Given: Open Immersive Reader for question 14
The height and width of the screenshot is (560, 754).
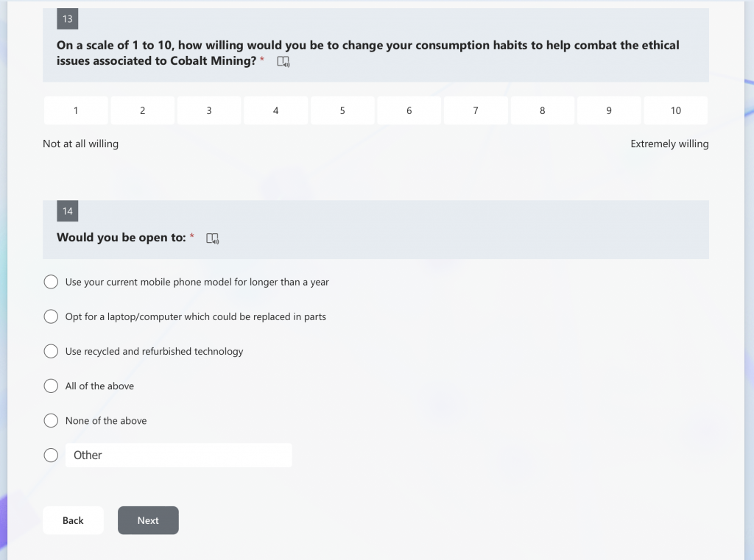Looking at the screenshot, I should click(x=212, y=238).
